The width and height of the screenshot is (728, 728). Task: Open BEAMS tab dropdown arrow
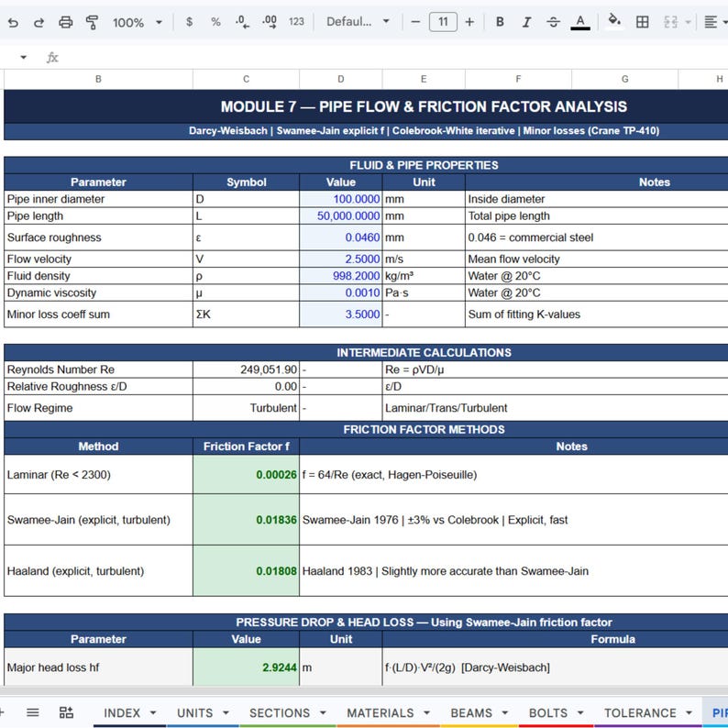pyautogui.click(x=504, y=712)
